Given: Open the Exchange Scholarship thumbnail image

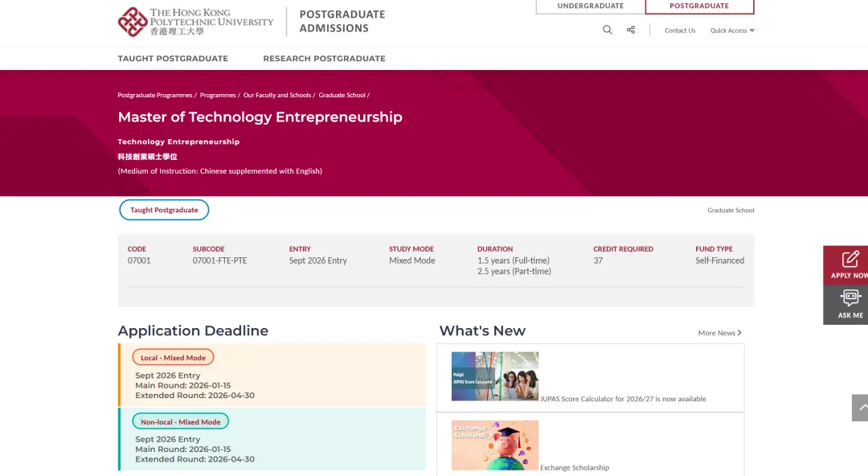Looking at the screenshot, I should coord(495,445).
